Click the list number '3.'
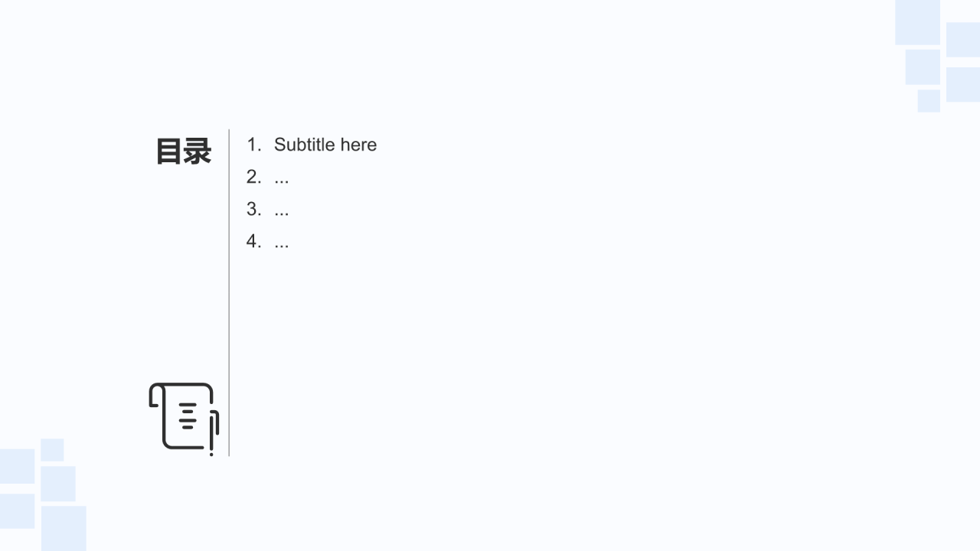 pyautogui.click(x=253, y=209)
